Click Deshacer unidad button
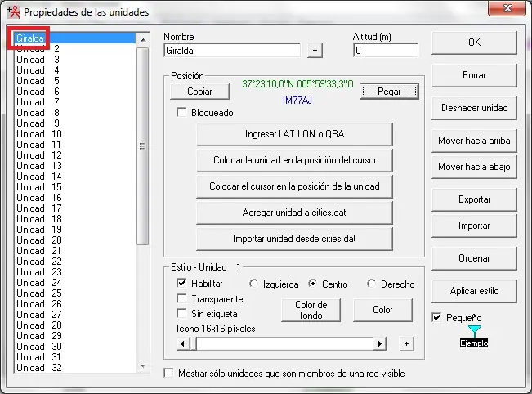 [x=474, y=108]
